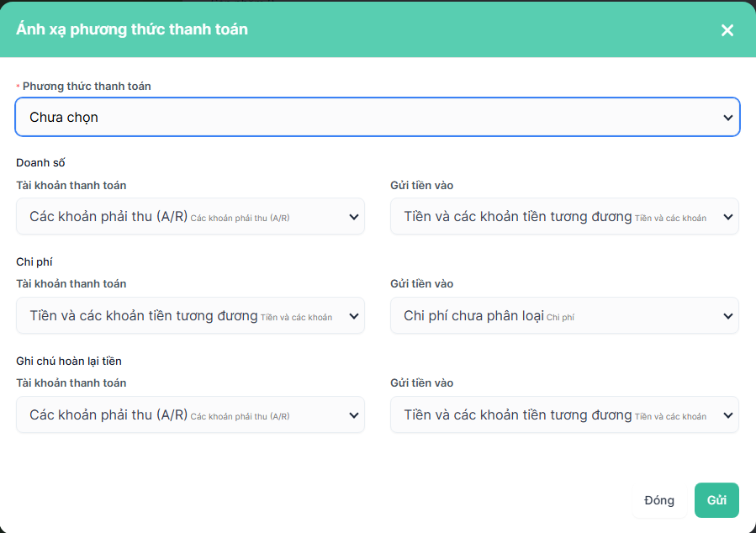Click chevron on 'Chi phí chưa phân loại' select
This screenshot has width=756, height=533.
[728, 316]
